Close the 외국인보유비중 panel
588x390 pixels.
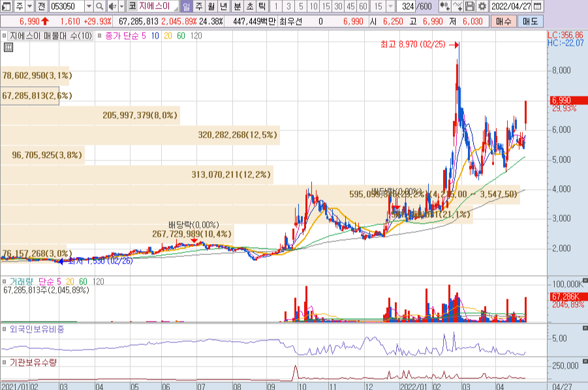[x=585, y=328]
